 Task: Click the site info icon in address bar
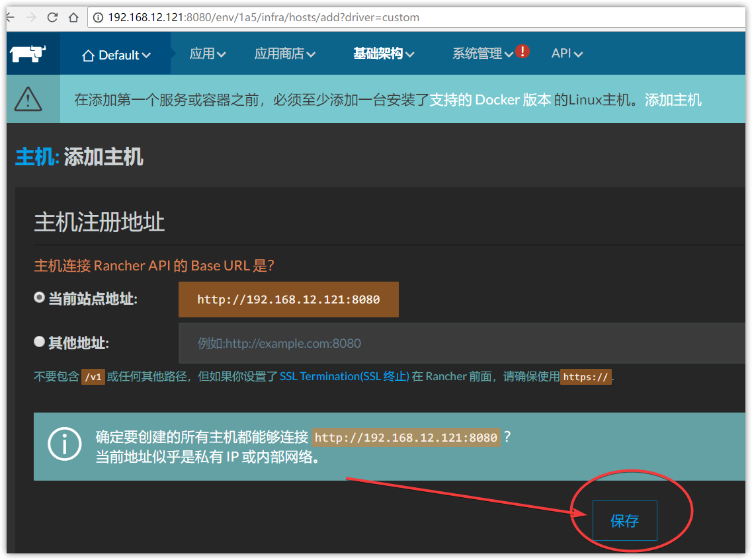(x=98, y=18)
